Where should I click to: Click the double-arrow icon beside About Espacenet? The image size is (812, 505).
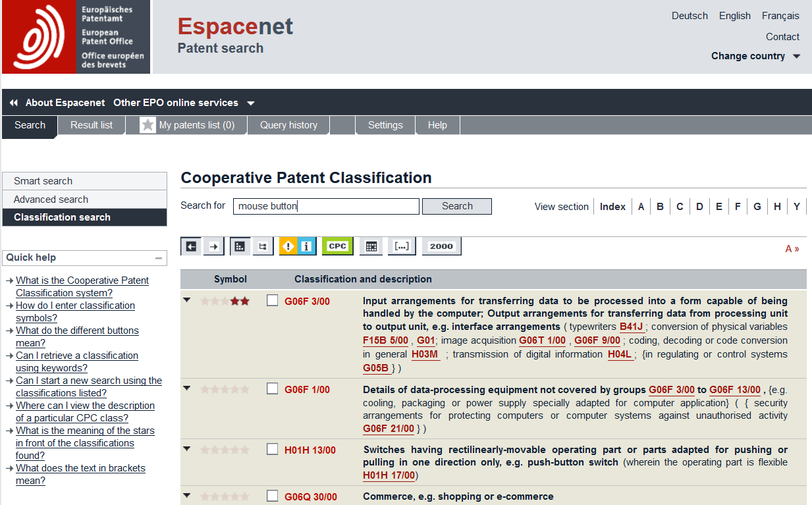click(x=14, y=103)
